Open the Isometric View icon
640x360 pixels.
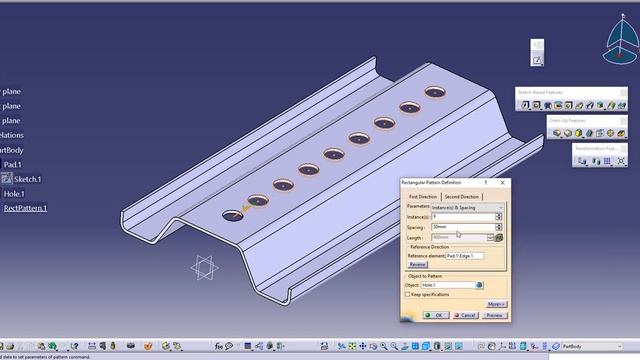point(426,346)
